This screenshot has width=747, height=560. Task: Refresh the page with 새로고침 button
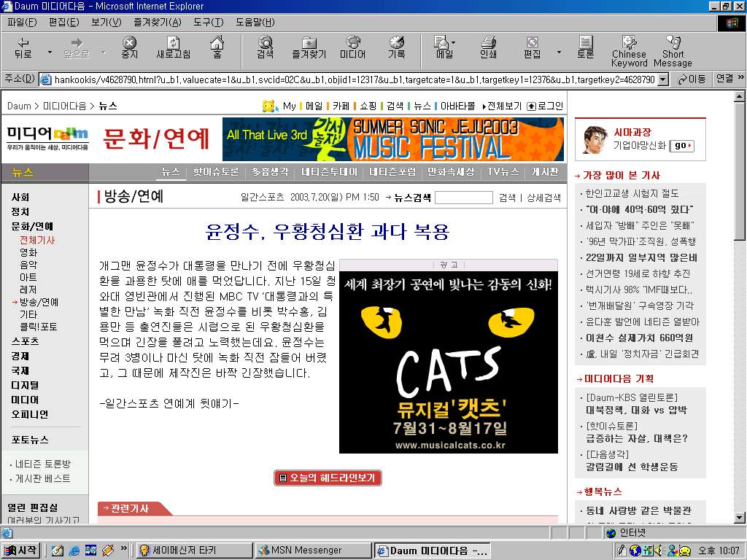[x=174, y=48]
